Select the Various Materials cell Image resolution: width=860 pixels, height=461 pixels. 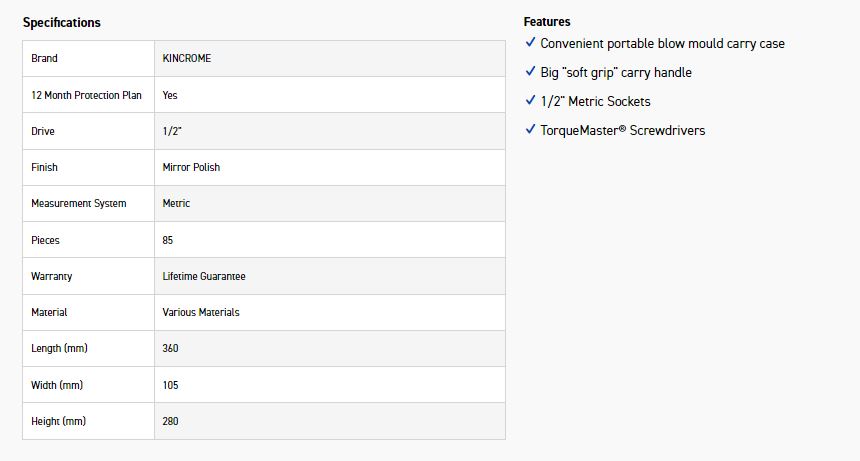click(x=201, y=313)
